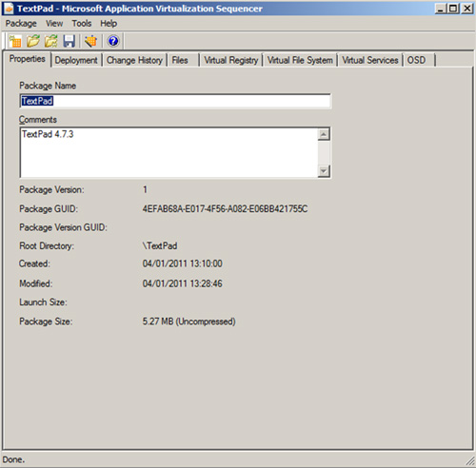The height and width of the screenshot is (468, 476).
Task: Click inside the Comments text box
Action: [169, 152]
